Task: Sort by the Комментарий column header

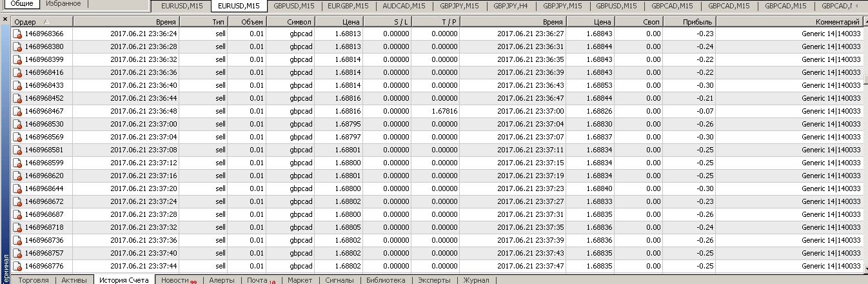Action: 789,21
